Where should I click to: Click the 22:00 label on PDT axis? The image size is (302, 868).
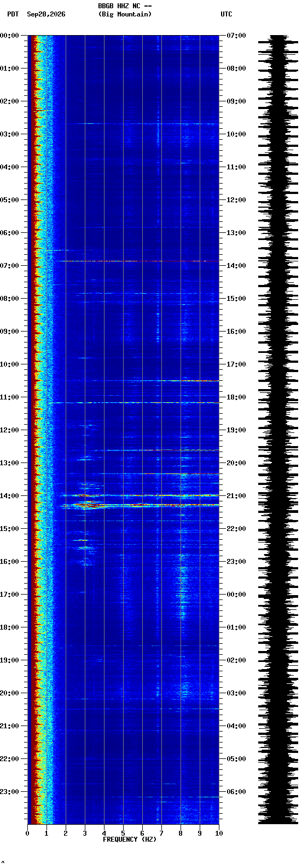tap(9, 759)
